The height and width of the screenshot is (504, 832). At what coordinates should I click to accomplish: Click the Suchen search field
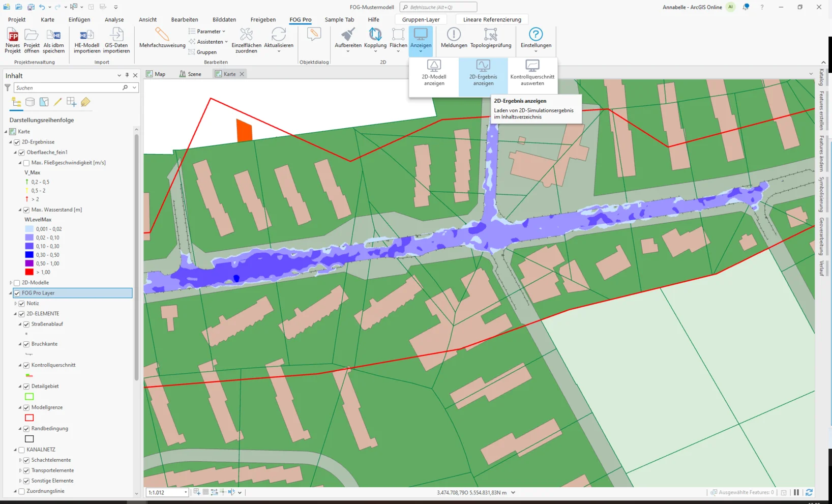(x=68, y=88)
